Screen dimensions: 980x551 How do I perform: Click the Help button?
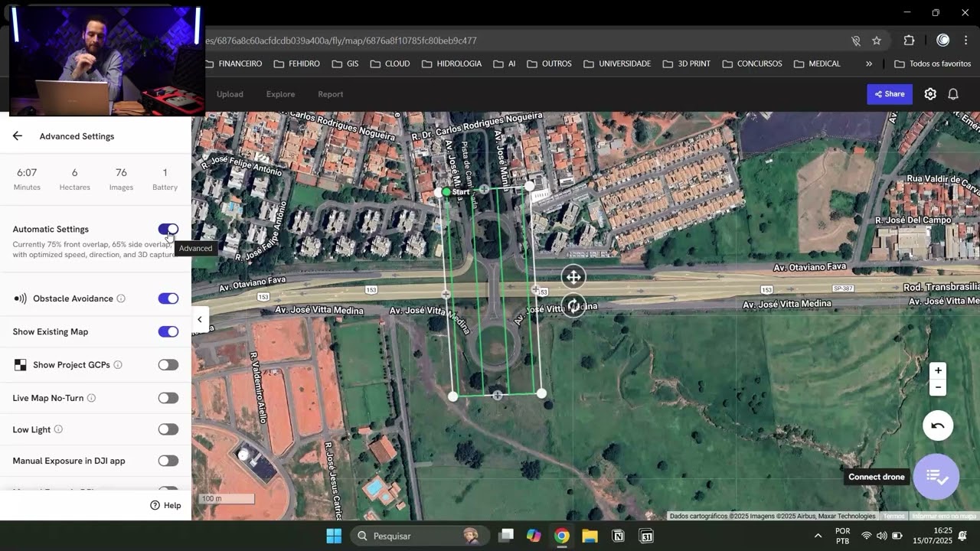pyautogui.click(x=165, y=505)
